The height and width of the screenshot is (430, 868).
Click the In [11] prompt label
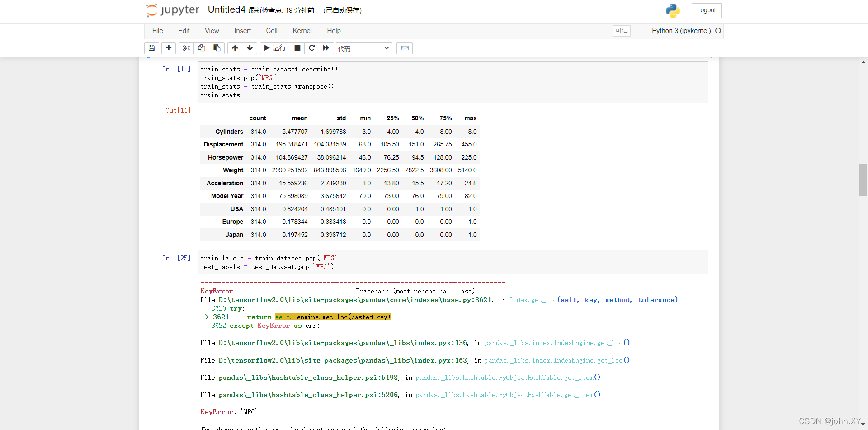click(178, 69)
